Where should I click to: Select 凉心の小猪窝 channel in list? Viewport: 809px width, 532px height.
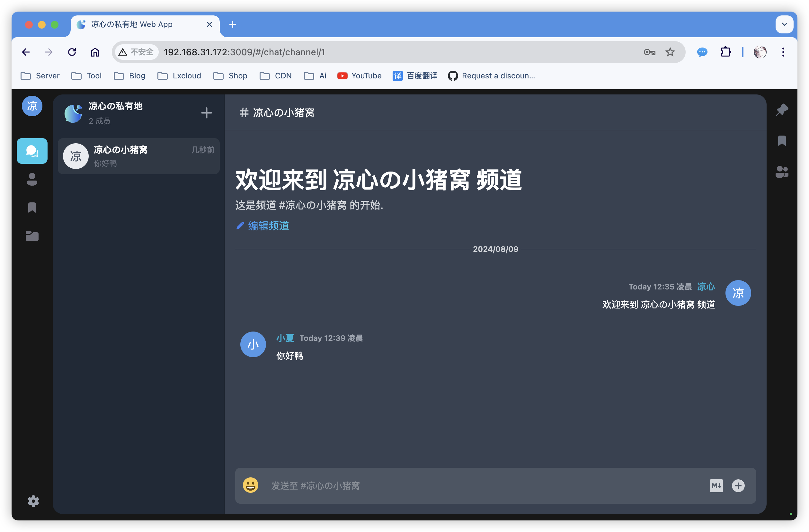[x=139, y=156]
